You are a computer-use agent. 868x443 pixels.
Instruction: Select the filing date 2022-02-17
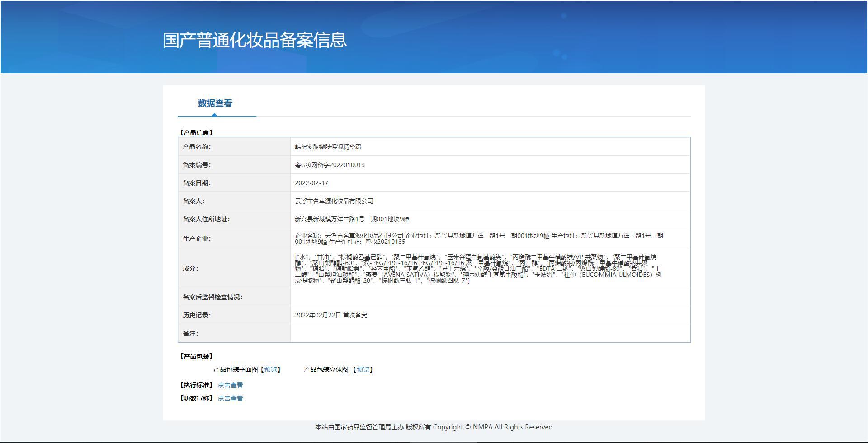[311, 183]
